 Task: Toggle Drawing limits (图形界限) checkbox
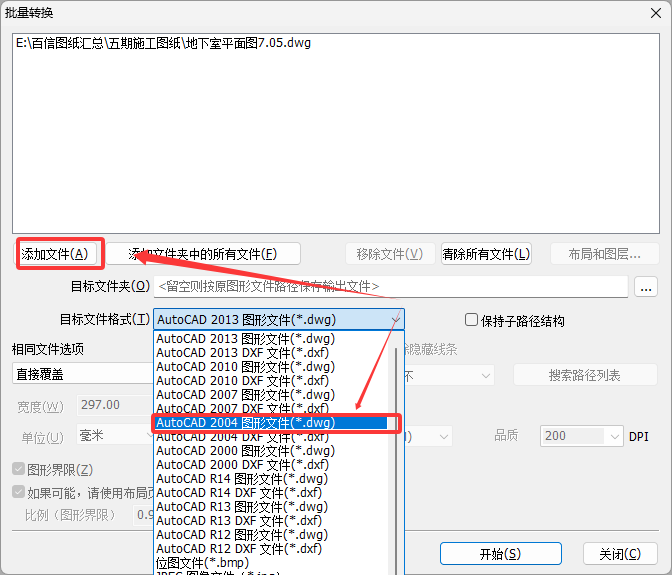(18, 469)
